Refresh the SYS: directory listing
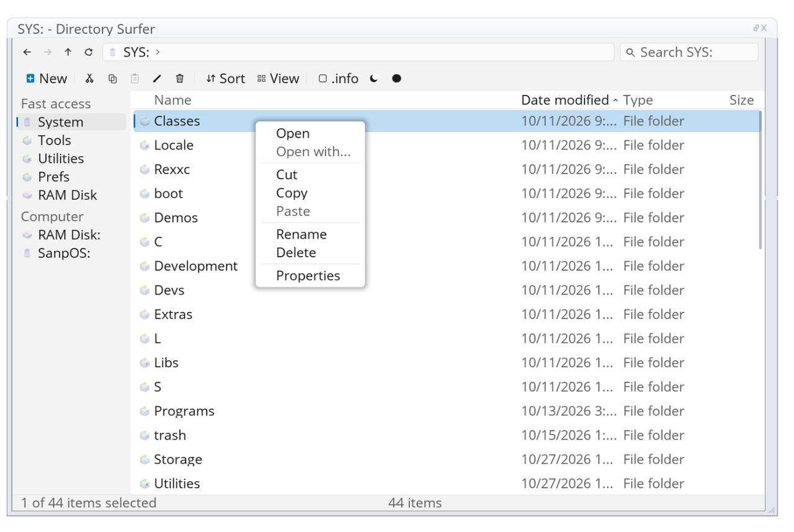 point(89,52)
